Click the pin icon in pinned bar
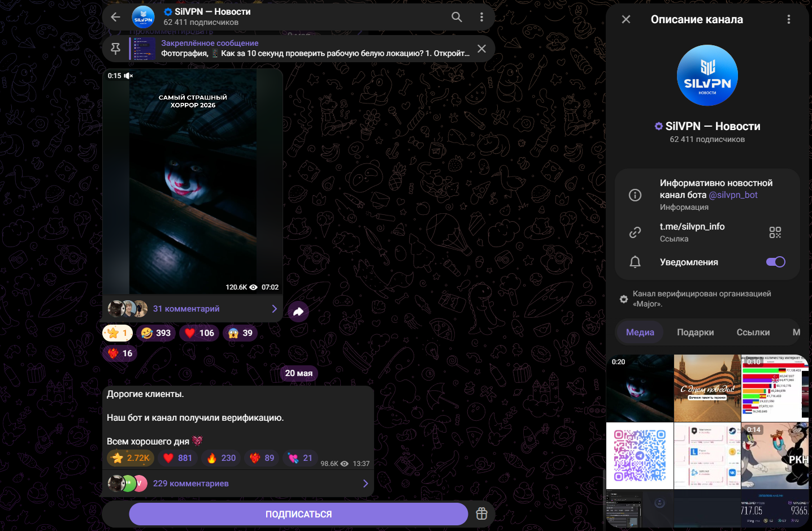The height and width of the screenshot is (531, 812). 115,49
